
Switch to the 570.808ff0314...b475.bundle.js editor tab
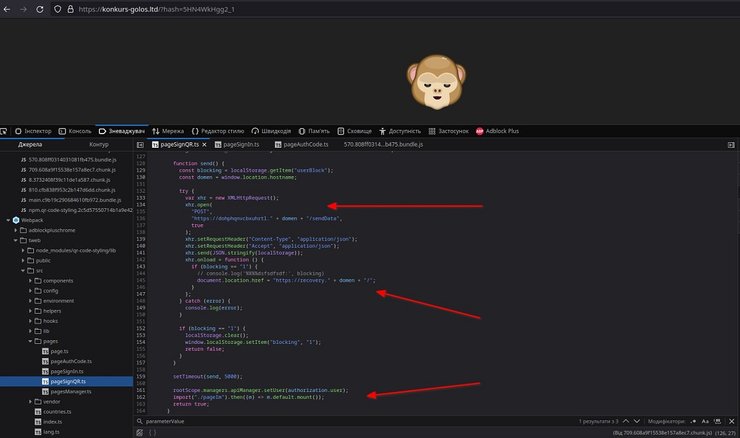(383, 144)
